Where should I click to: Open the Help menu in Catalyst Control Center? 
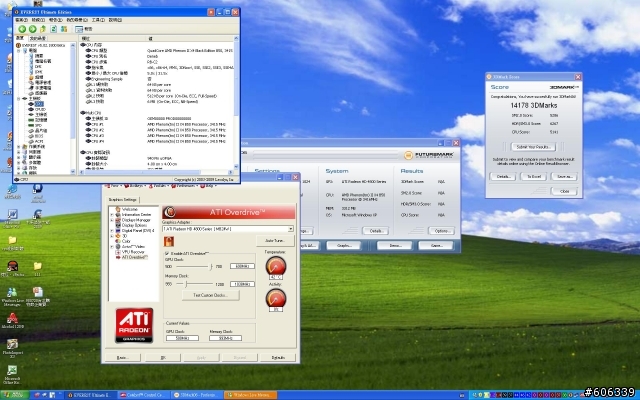[x=209, y=186]
